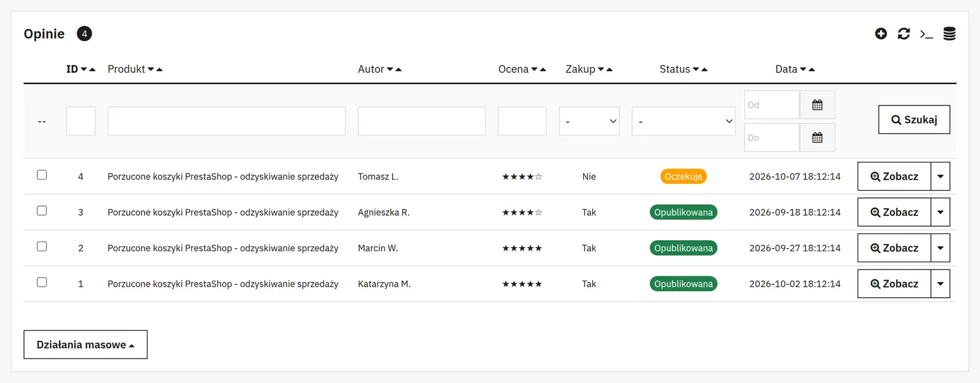This screenshot has height=383, width=980.
Task: Tick the checkbox for Agnieszka R. opinion
Action: coord(42,211)
